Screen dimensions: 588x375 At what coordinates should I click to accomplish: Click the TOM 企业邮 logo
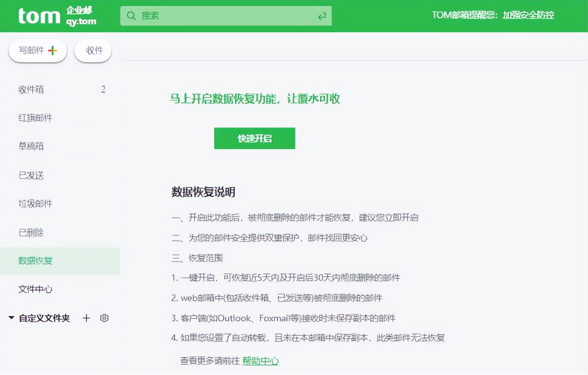(x=57, y=16)
